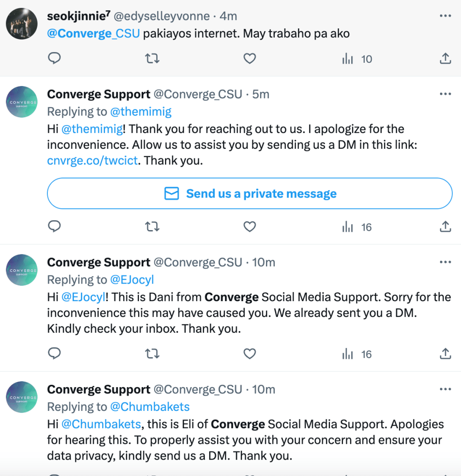This screenshot has width=461, height=476.
Task: Open Converge Support avatar on @EJocyl reply
Action: coord(22,270)
